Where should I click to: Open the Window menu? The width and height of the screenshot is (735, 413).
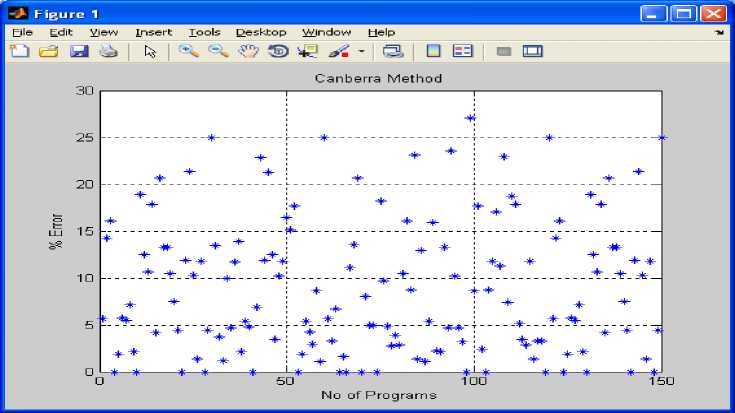[x=327, y=32]
